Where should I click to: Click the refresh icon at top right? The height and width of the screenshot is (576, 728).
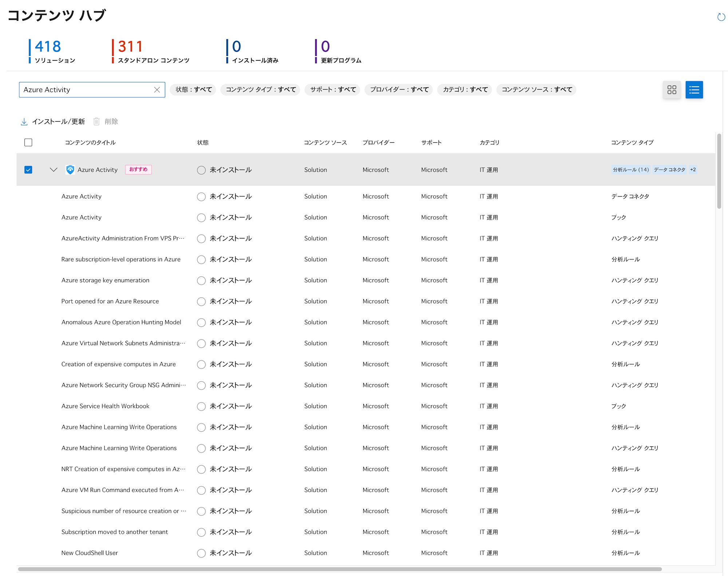721,17
